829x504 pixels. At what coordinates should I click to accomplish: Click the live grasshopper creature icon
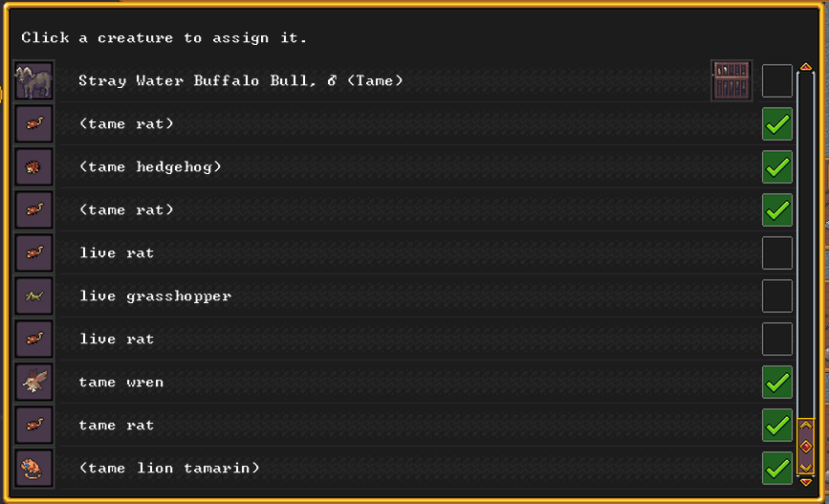[34, 296]
